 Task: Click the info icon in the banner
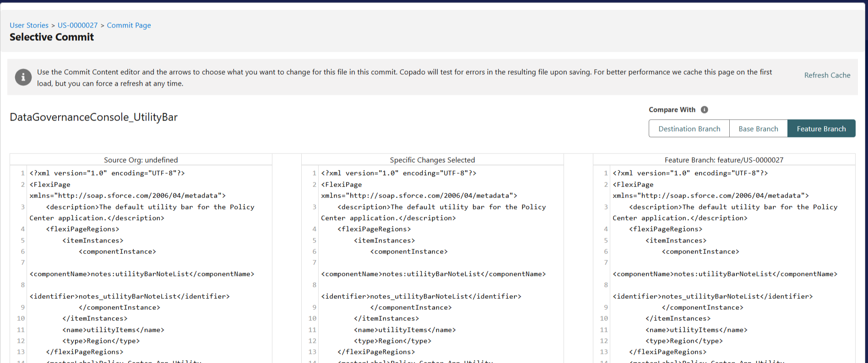pos(23,77)
